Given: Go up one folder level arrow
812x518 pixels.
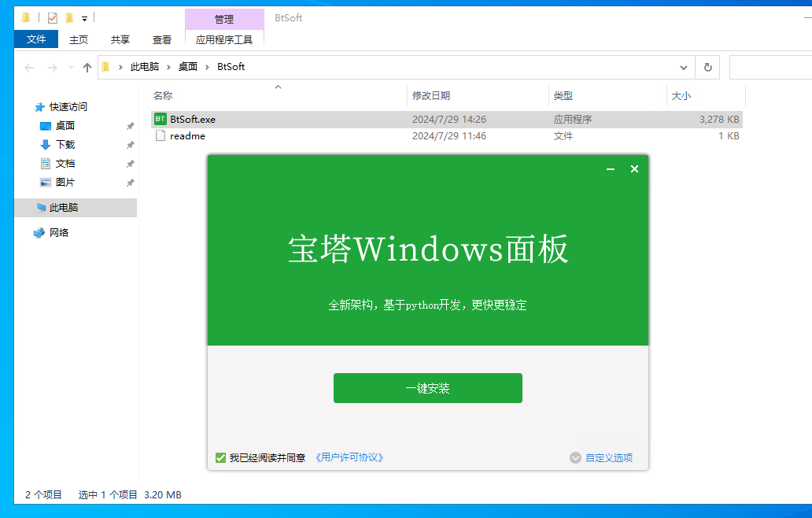Looking at the screenshot, I should (x=87, y=68).
